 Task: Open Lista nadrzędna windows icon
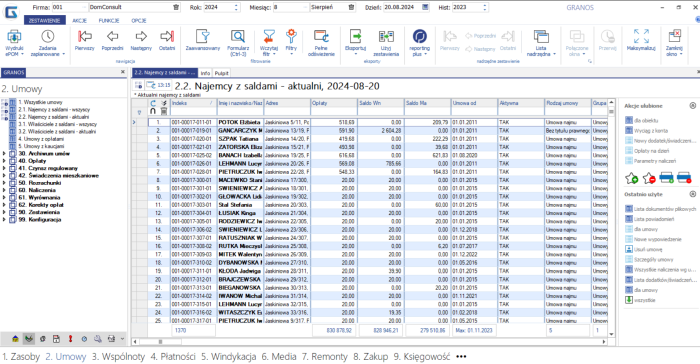541,38
